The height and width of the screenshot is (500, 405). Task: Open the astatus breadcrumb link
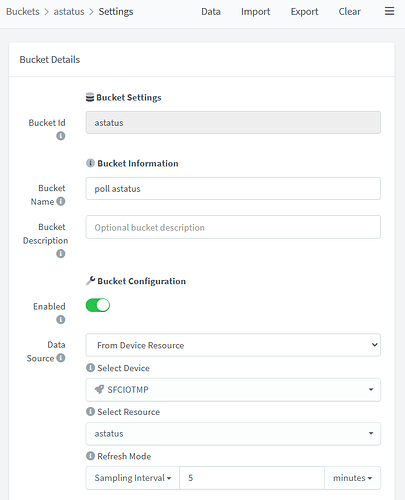pyautogui.click(x=69, y=12)
